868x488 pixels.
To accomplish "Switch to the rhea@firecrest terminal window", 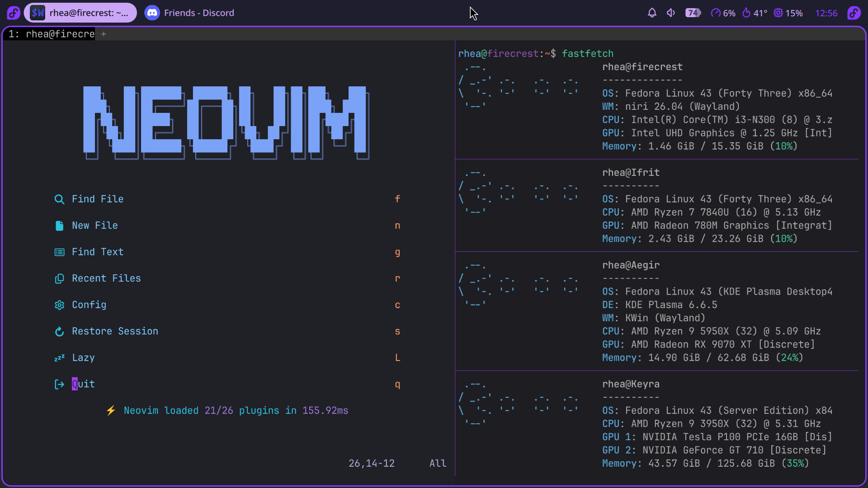I will (80, 13).
